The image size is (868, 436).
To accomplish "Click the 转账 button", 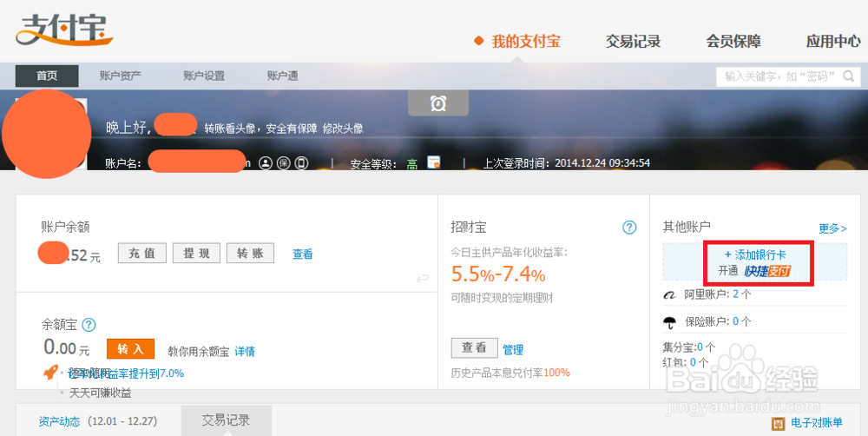I will click(x=250, y=254).
